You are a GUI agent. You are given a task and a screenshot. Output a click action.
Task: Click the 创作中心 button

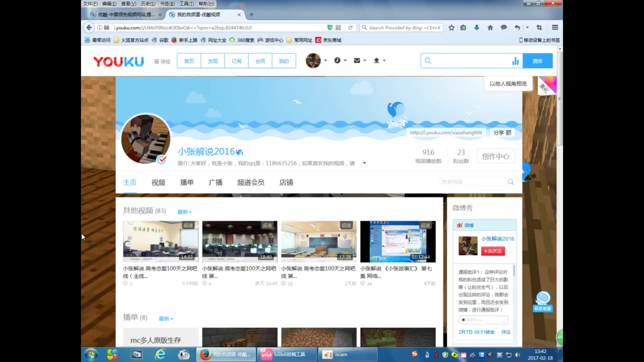[496, 156]
